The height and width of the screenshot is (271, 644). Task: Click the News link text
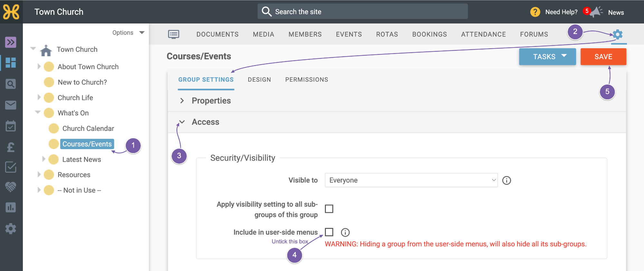pyautogui.click(x=616, y=13)
